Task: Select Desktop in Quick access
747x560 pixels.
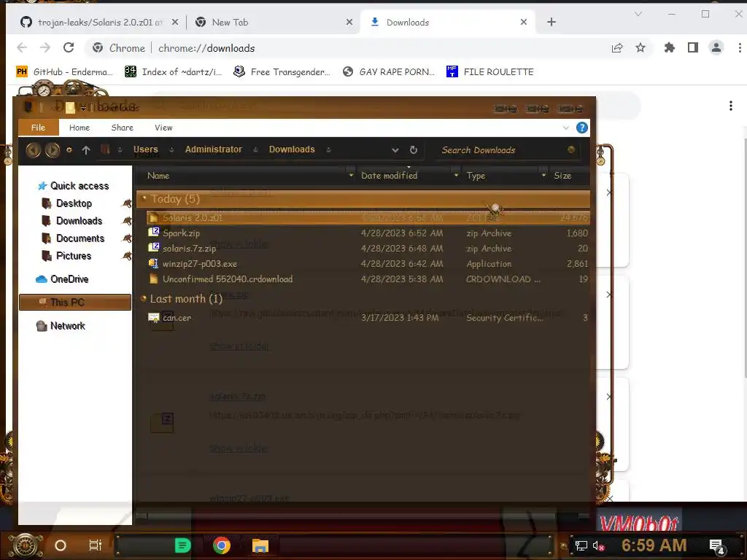Action: (74, 203)
